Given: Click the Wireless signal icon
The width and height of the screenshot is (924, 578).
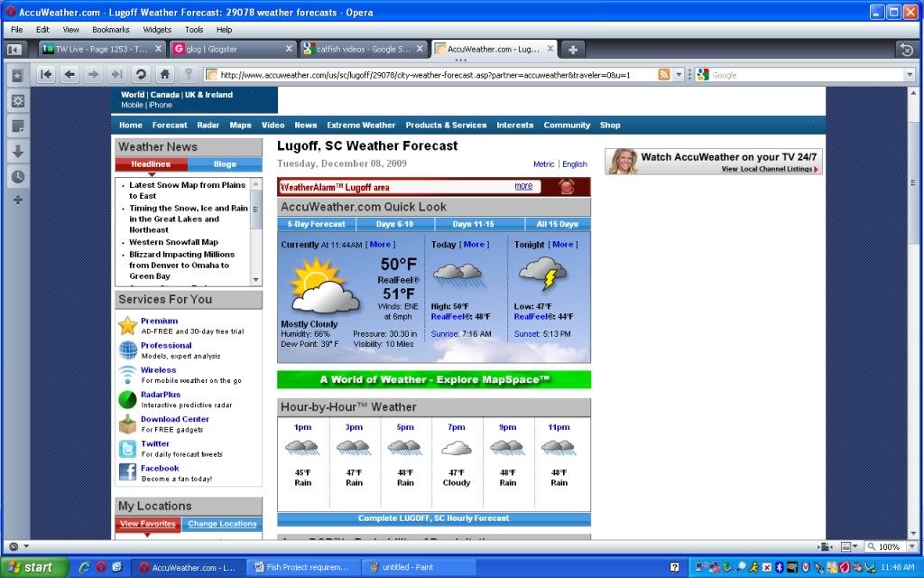Looking at the screenshot, I should pyautogui.click(x=127, y=375).
